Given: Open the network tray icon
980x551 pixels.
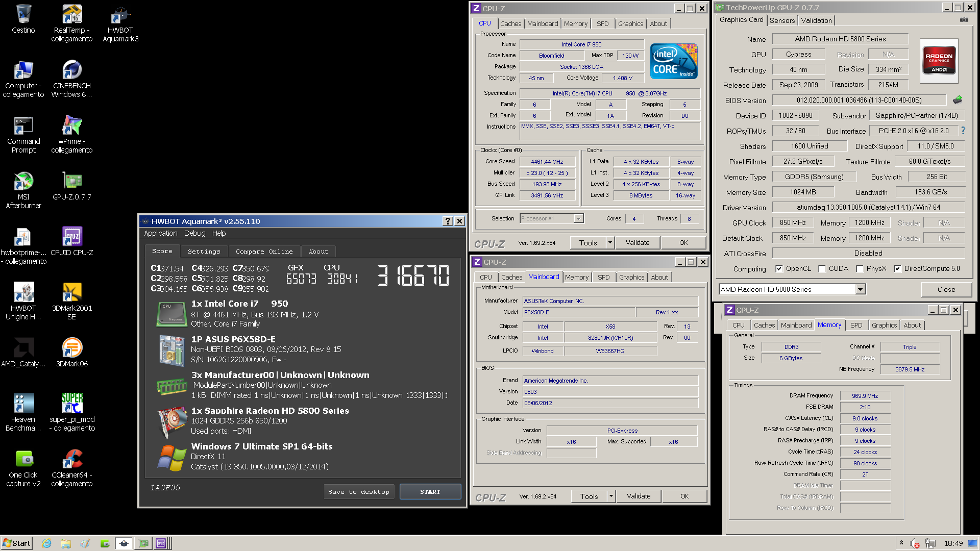Looking at the screenshot, I should [930, 543].
